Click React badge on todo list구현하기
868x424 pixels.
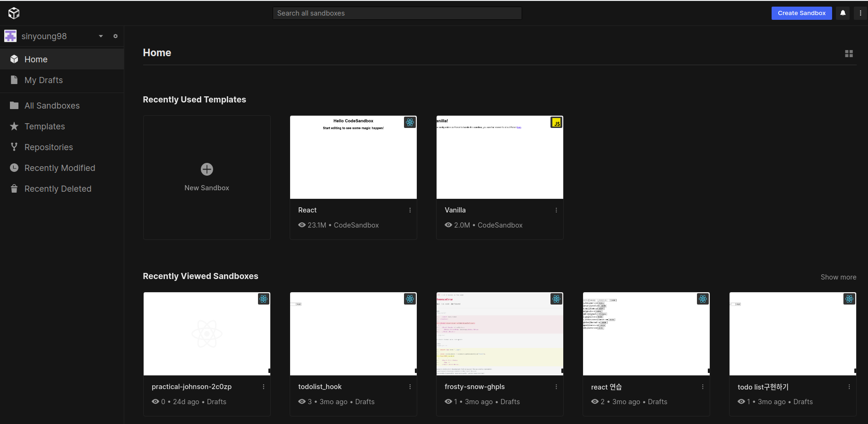[849, 299]
